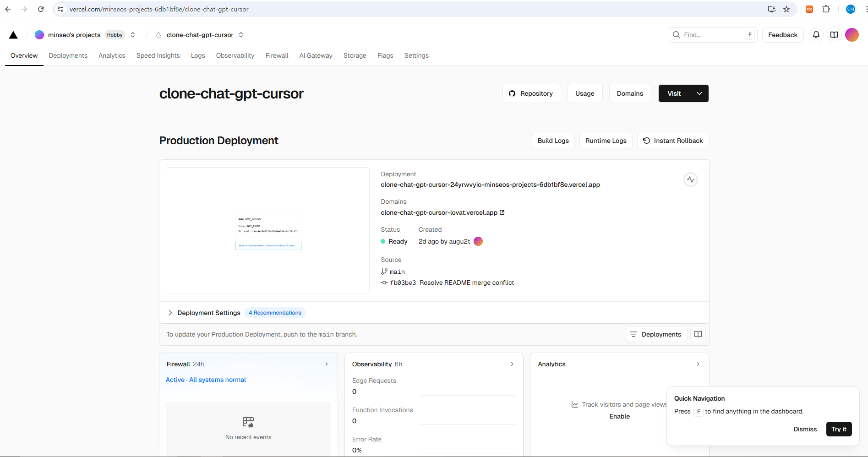Open the project switcher beside clone-chat-gpt-cursor
Screen dimensions: 868x457
pyautogui.click(x=241, y=35)
